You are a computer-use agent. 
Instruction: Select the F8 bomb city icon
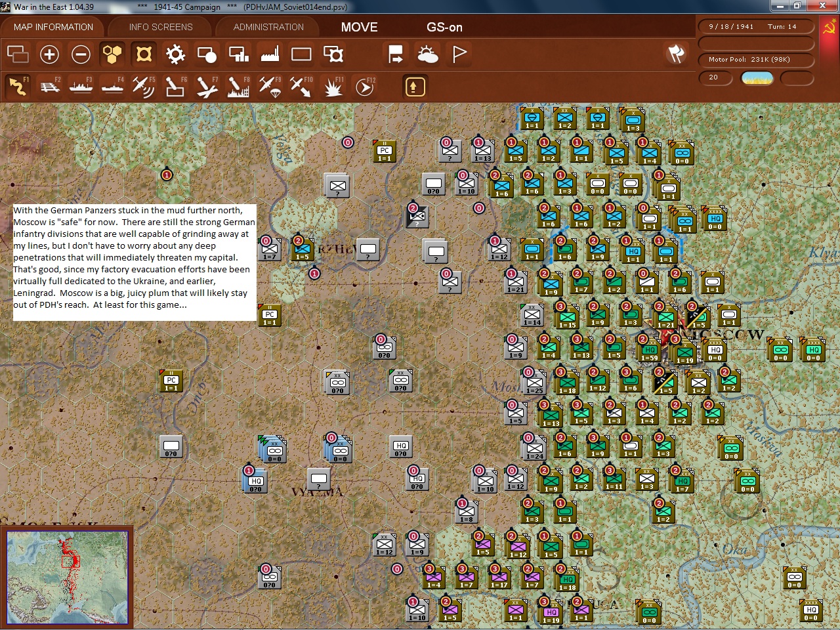click(x=238, y=87)
